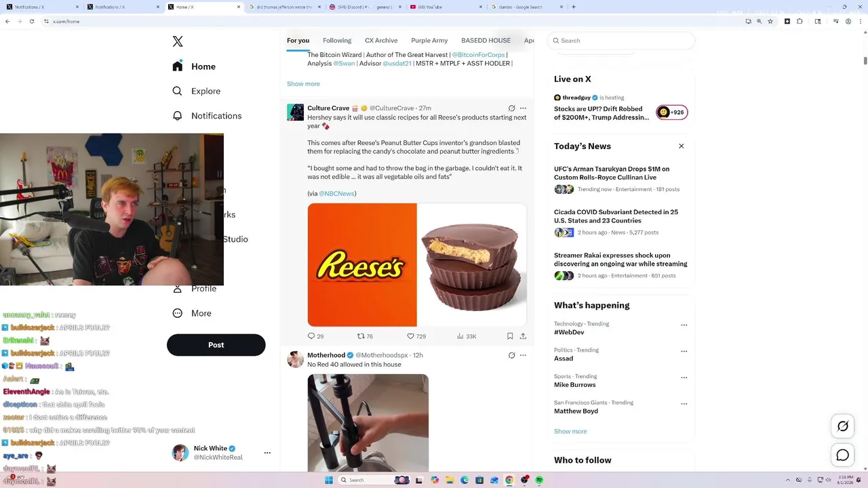Screen dimensions: 868x488
Task: Open the More menu in the sidebar
Action: point(192,313)
